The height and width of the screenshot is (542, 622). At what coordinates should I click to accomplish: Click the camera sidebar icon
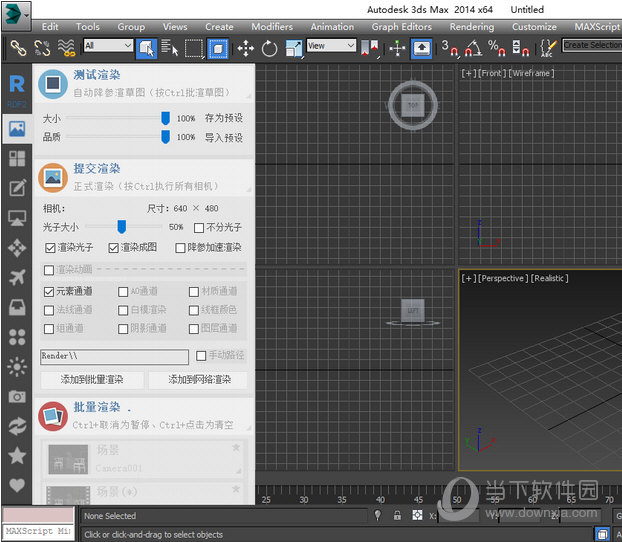(17, 396)
